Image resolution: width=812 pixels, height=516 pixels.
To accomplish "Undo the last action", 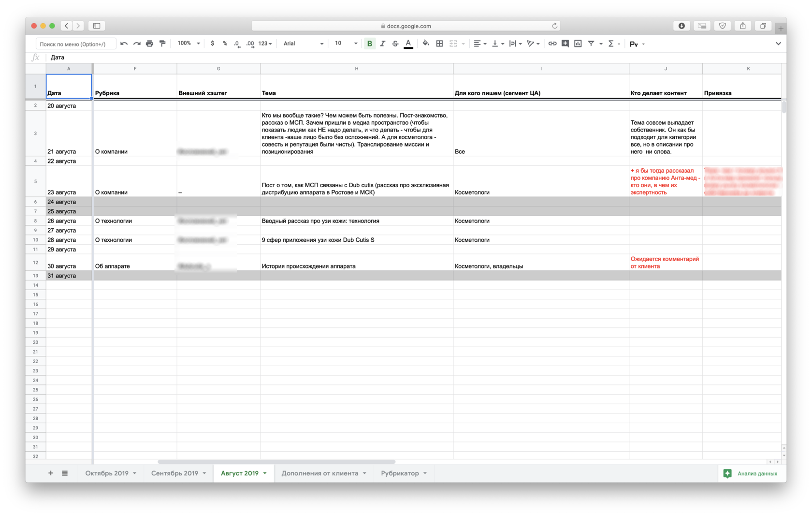I will [124, 44].
